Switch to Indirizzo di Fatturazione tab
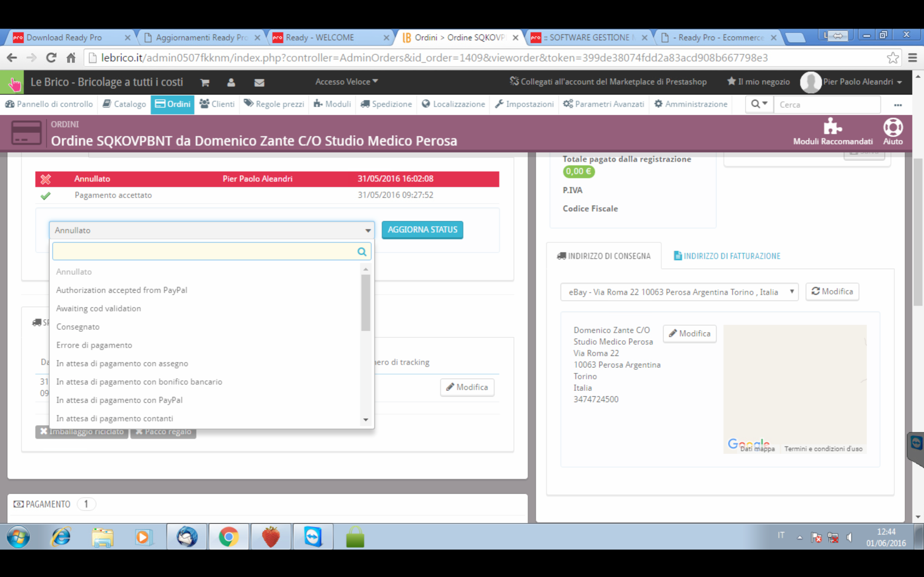924x577 pixels. tap(727, 256)
